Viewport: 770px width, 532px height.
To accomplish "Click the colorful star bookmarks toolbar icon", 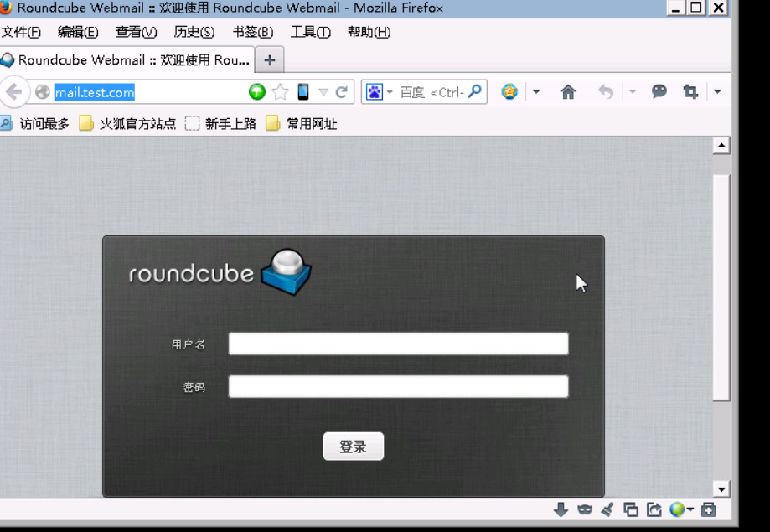I will pos(509,91).
